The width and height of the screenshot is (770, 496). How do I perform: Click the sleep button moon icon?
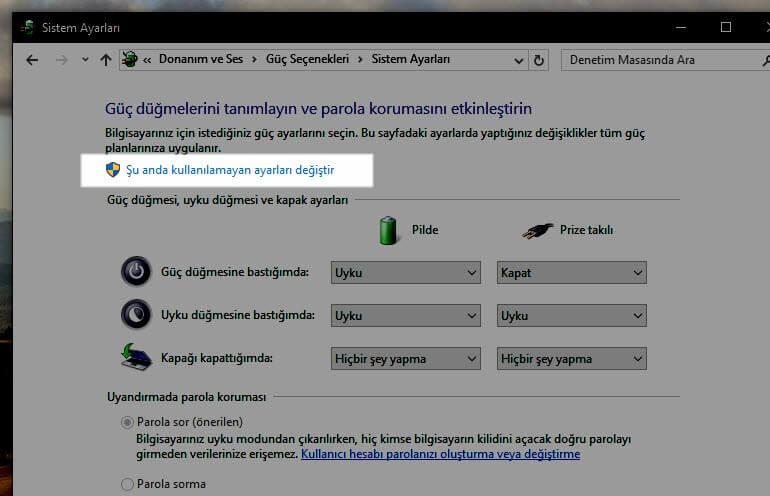click(x=136, y=314)
